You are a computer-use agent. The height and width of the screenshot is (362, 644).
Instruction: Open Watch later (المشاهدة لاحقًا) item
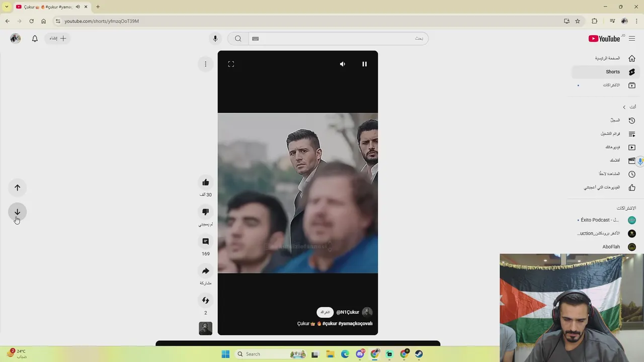click(x=606, y=174)
